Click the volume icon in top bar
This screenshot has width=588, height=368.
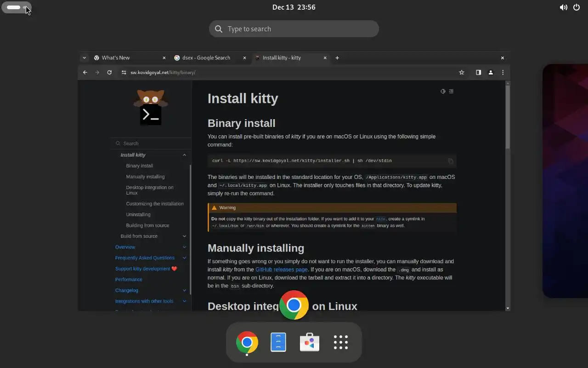[563, 7]
